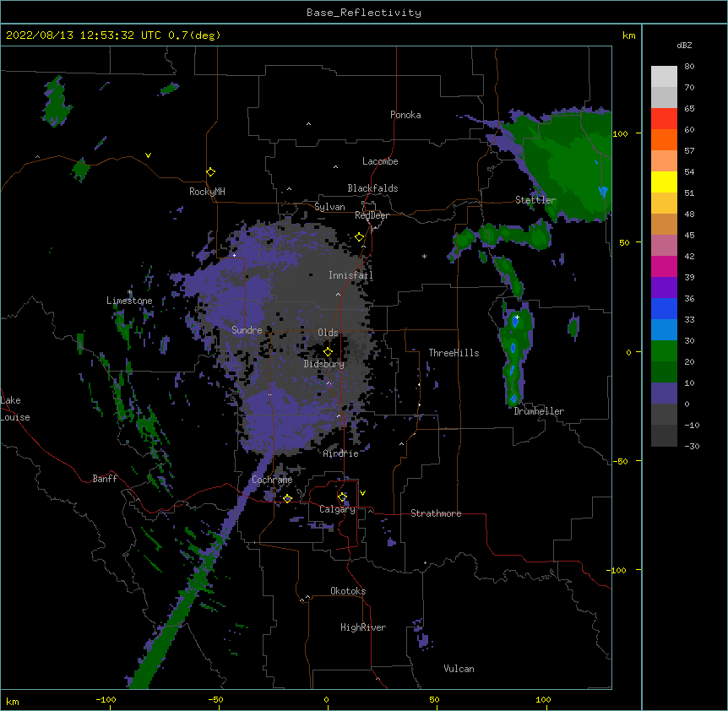
Task: Click the yellow radar site marker near Olds
Action: 328,352
